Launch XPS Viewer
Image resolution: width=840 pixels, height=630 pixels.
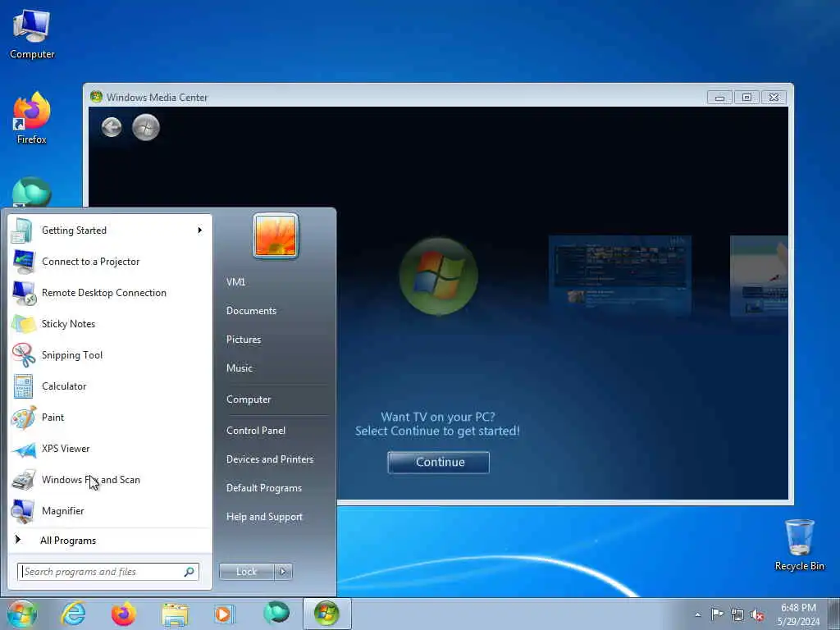[110, 449]
